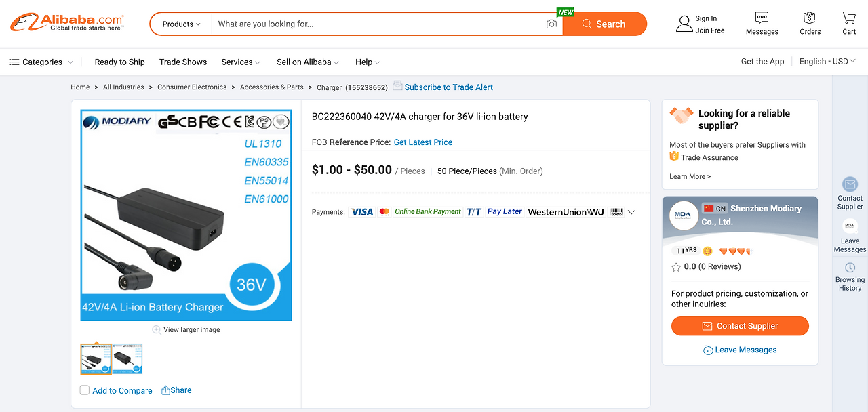This screenshot has width=868, height=412.
Task: Open Ready to Ship menu item
Action: pos(119,62)
